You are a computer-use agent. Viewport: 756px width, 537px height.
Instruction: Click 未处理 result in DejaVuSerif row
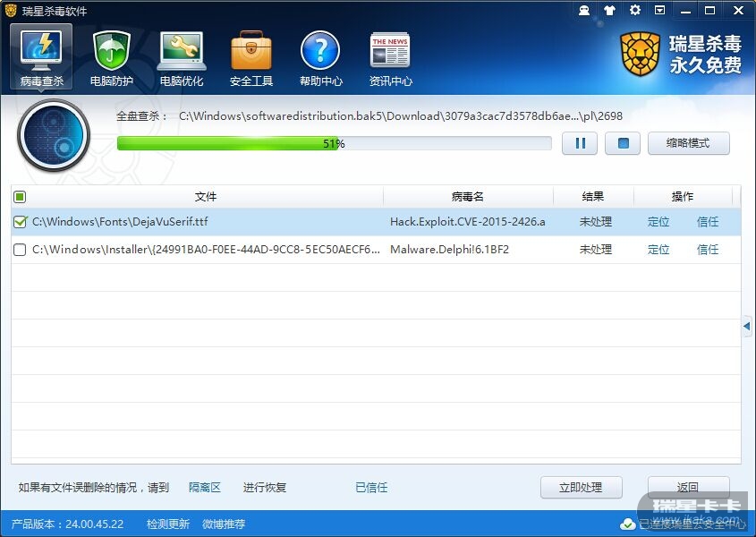596,222
